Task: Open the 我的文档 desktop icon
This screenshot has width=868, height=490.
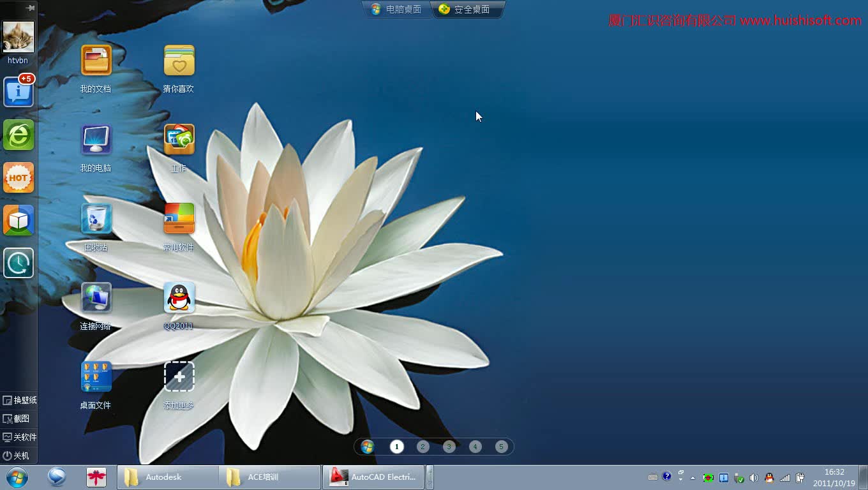Action: point(96,61)
